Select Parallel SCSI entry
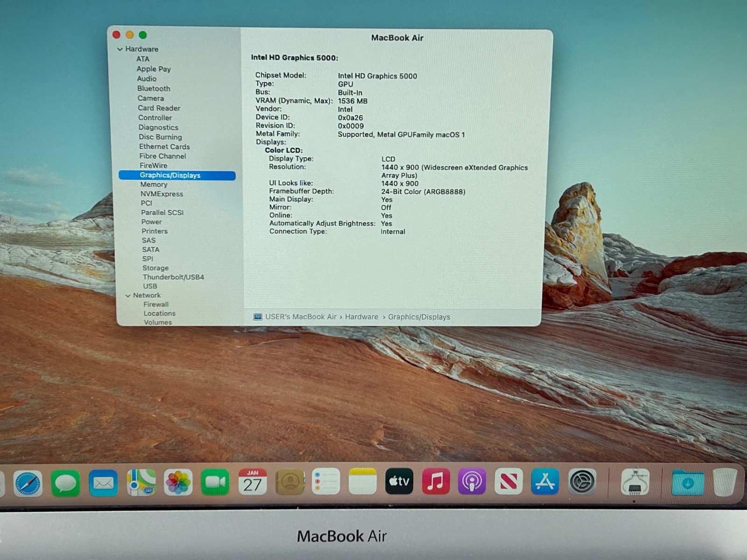The height and width of the screenshot is (560, 747). (x=162, y=213)
